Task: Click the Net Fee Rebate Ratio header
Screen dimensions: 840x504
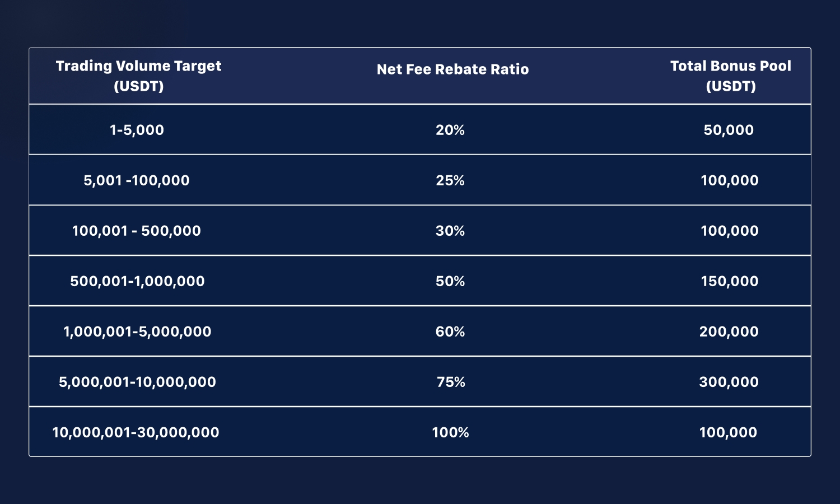Action: point(452,69)
